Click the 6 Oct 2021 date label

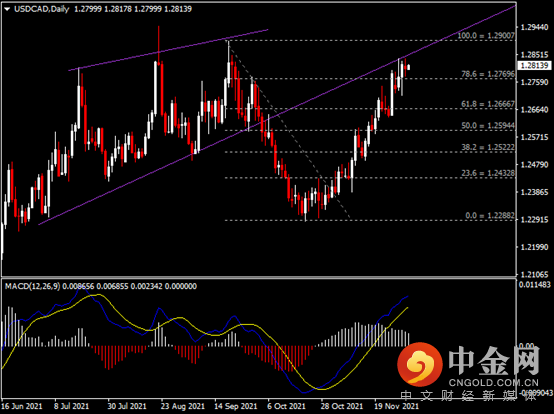(x=286, y=406)
